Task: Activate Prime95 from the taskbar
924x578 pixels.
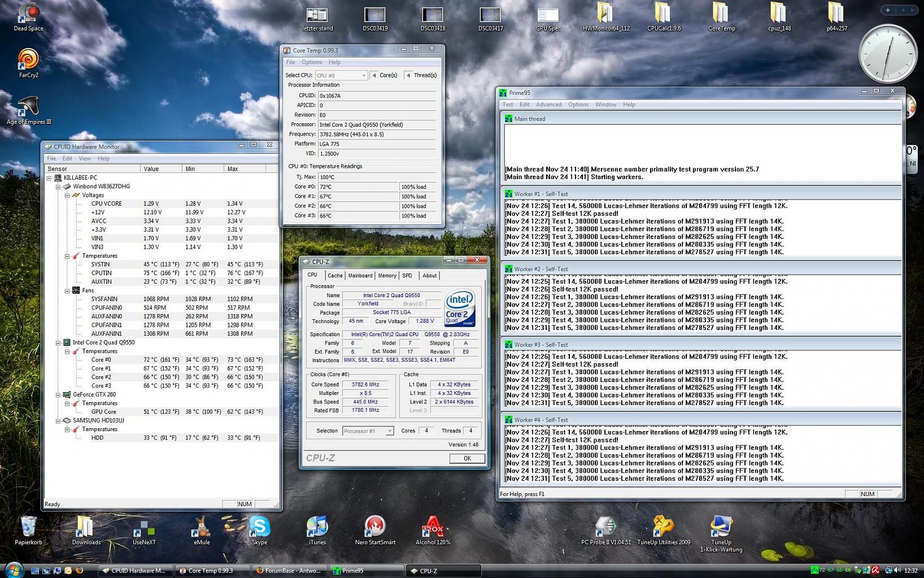Action: click(365, 571)
